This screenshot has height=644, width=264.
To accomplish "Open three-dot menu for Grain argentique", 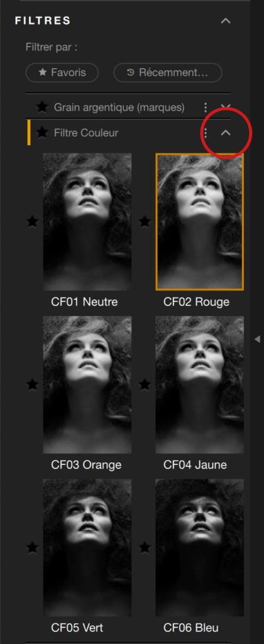I will click(x=206, y=108).
